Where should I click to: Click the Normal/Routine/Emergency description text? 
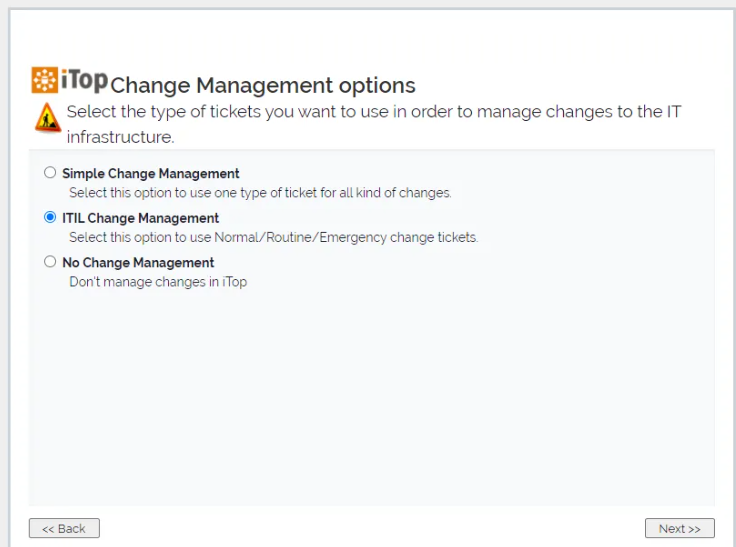pyautogui.click(x=273, y=238)
